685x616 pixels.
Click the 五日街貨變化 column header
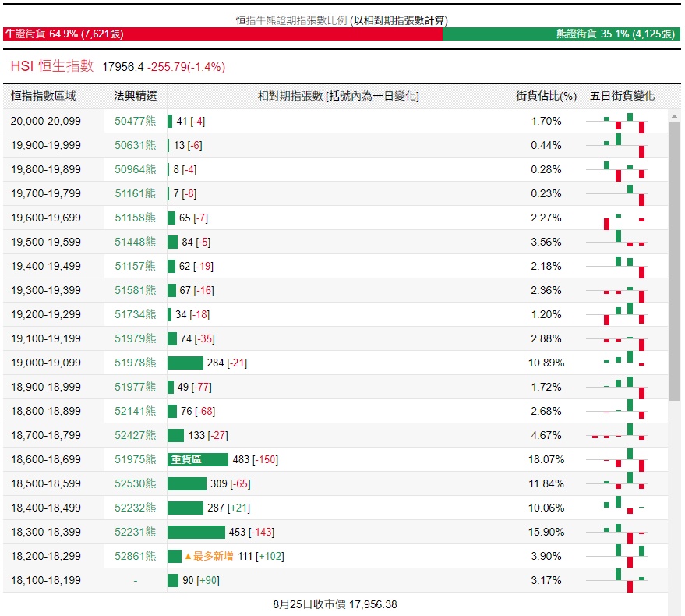click(623, 96)
